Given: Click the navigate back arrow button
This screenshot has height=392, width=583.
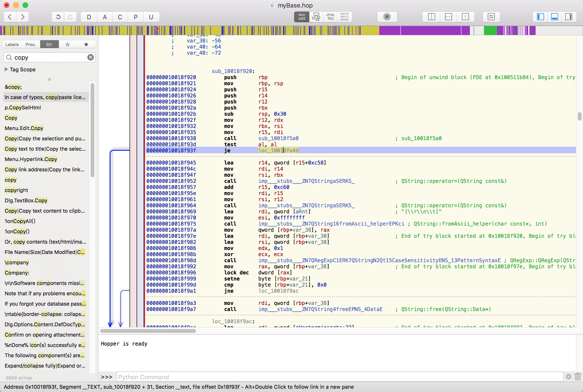Looking at the screenshot, I should pyautogui.click(x=10, y=17).
